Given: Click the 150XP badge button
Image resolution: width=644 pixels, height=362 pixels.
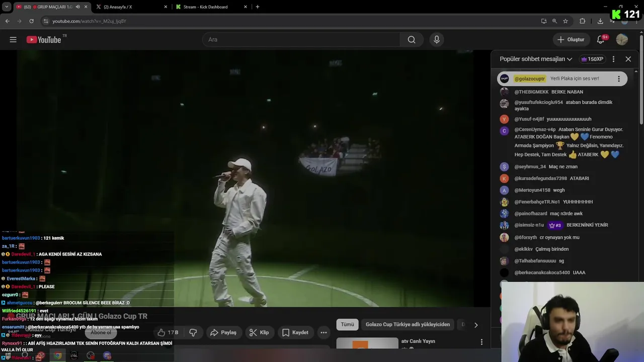Looking at the screenshot, I should click(x=592, y=59).
